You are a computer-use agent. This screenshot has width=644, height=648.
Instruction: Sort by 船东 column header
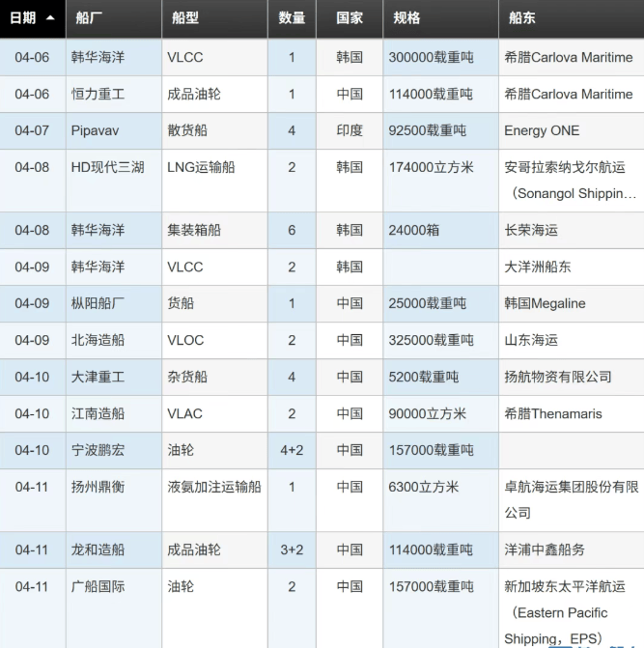pos(521,18)
